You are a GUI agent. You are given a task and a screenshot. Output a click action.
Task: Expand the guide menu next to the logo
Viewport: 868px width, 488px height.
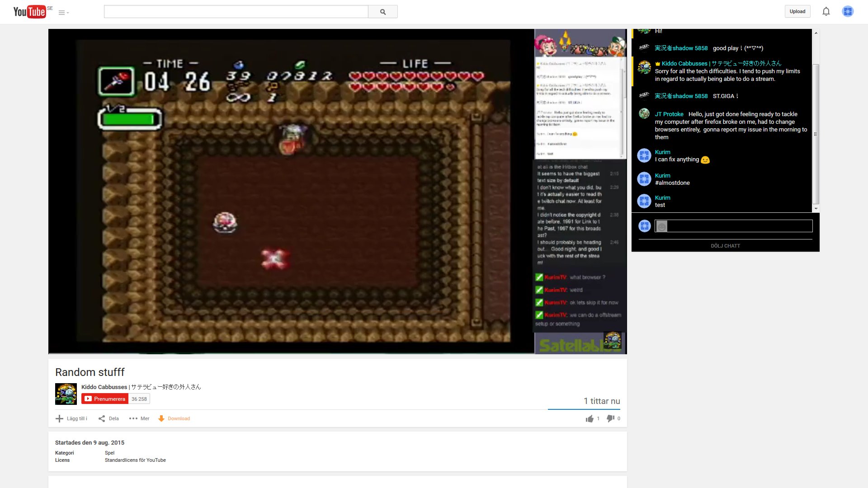coord(63,13)
